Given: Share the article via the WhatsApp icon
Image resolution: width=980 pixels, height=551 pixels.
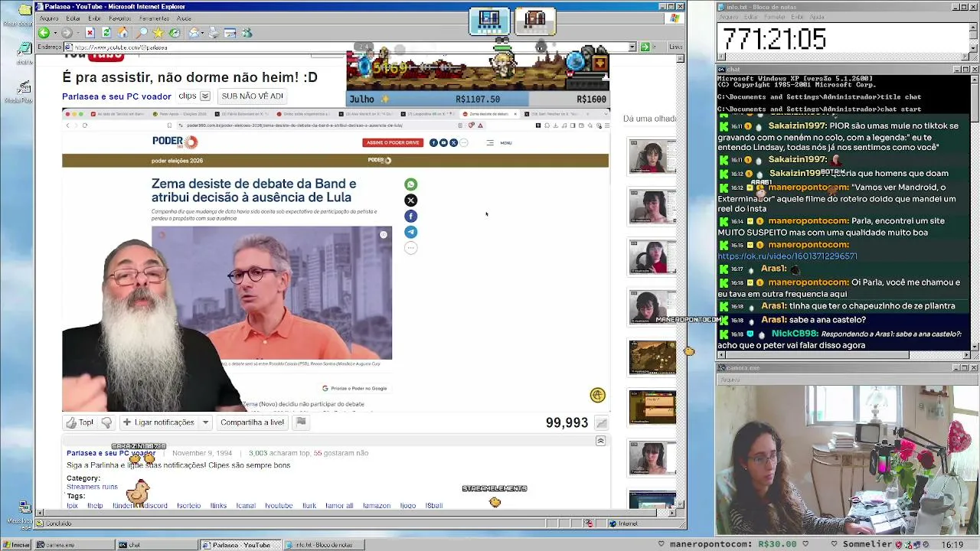Looking at the screenshot, I should pos(411,184).
